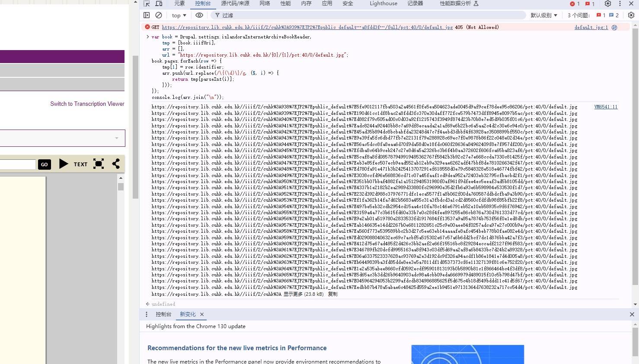
Task: Switch to drawer 控制台 tab
Action: 163,314
